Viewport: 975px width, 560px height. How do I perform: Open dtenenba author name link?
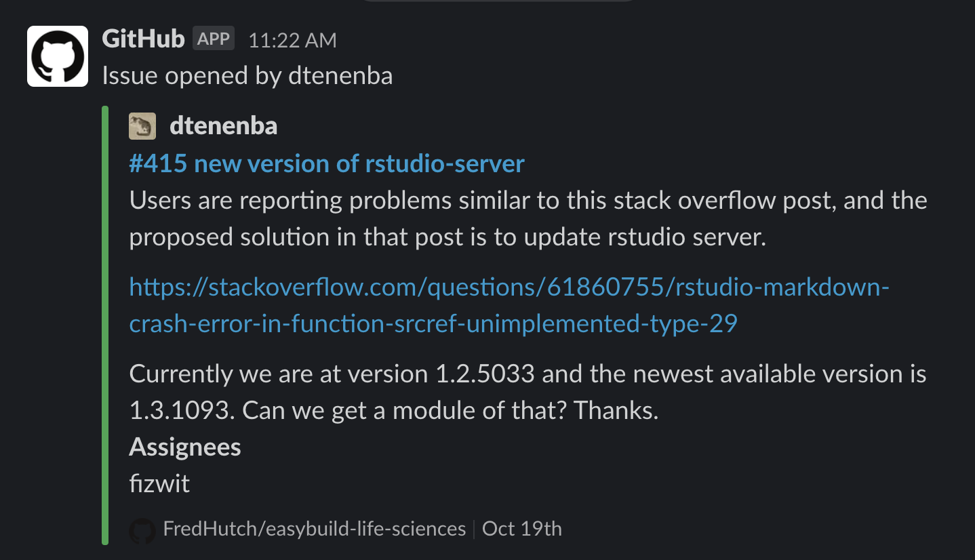223,126
